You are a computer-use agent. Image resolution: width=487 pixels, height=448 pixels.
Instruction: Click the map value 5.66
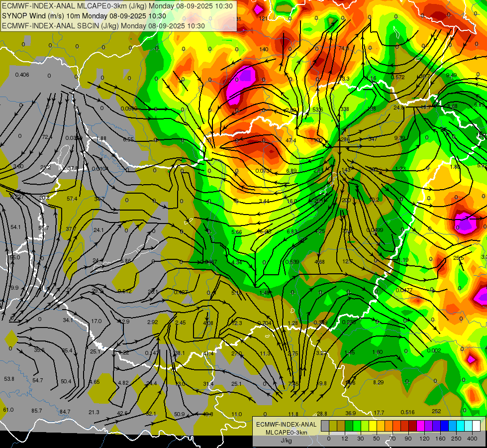[237, 232]
